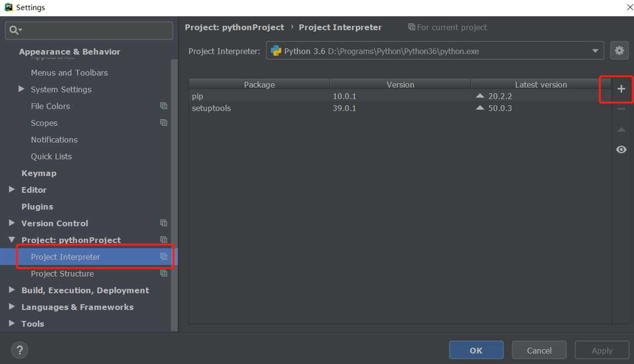Click latest version 20.2.2 value

(500, 96)
